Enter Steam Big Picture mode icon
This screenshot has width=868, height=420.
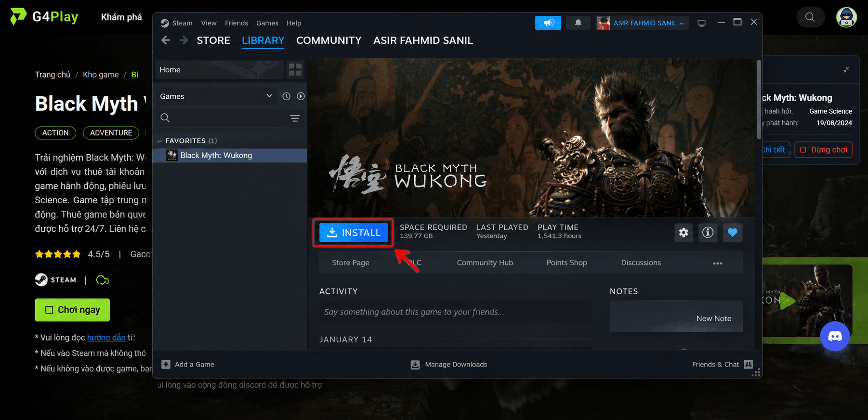[x=701, y=23]
